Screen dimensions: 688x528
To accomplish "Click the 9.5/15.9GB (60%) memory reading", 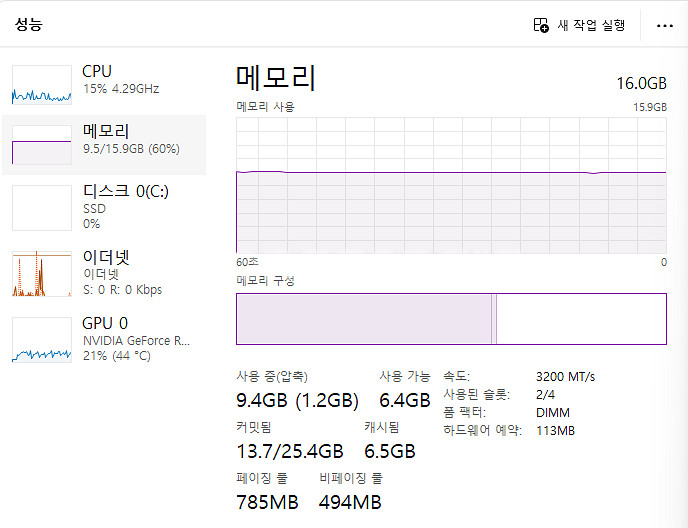I will 131,149.
